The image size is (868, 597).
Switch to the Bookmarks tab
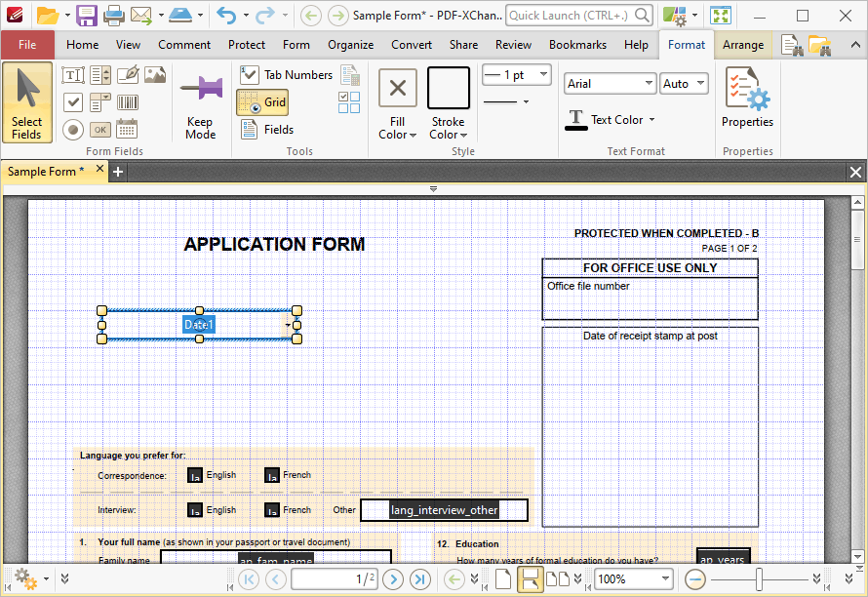[577, 45]
